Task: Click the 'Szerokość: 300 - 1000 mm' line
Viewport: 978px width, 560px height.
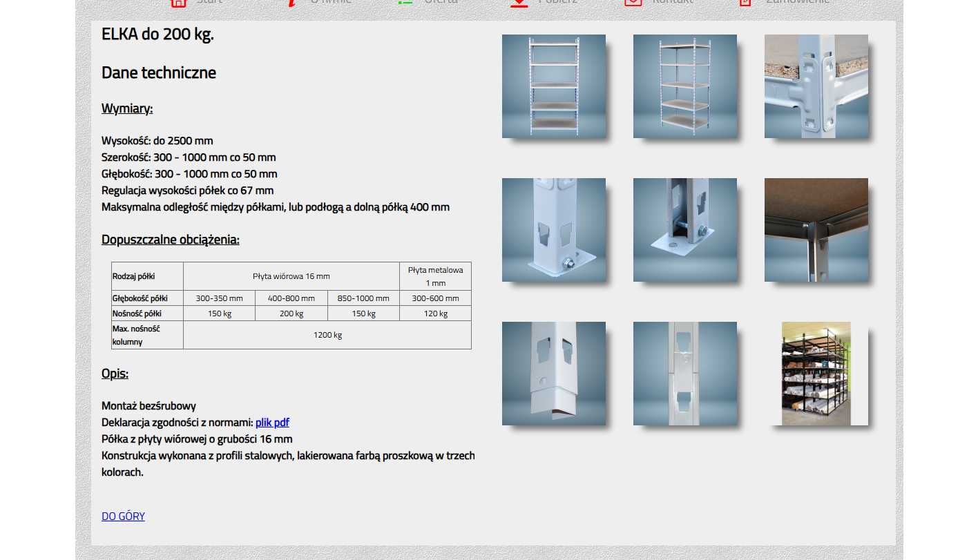Action: click(189, 157)
